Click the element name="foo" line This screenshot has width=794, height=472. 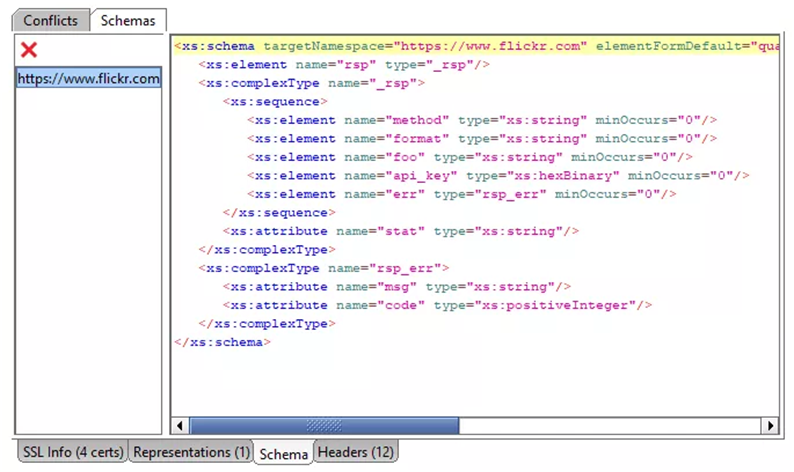pos(470,157)
